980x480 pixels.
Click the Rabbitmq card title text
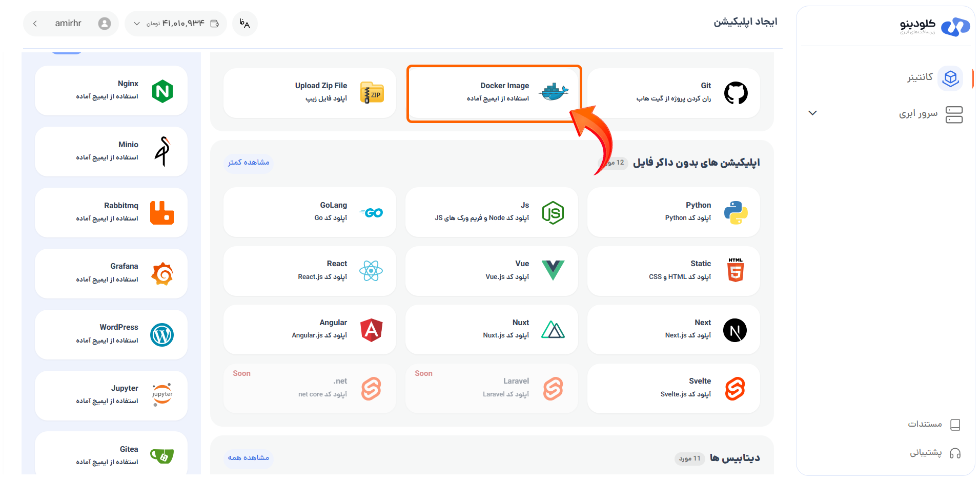(x=121, y=206)
